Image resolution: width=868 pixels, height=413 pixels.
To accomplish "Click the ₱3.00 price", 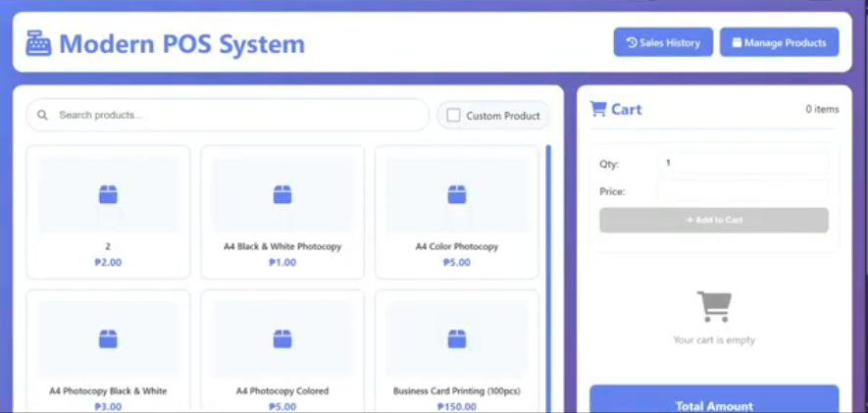I will (x=108, y=407).
